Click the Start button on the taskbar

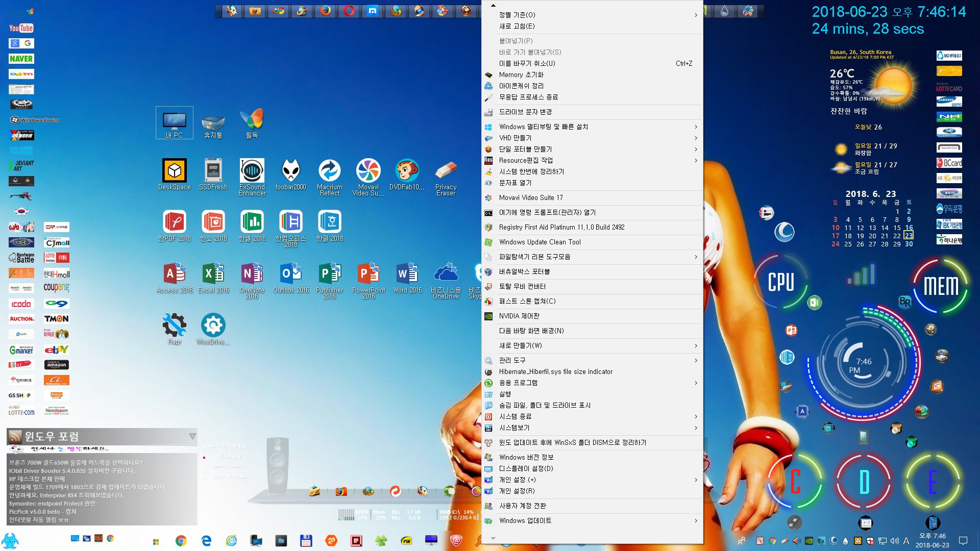[156, 541]
